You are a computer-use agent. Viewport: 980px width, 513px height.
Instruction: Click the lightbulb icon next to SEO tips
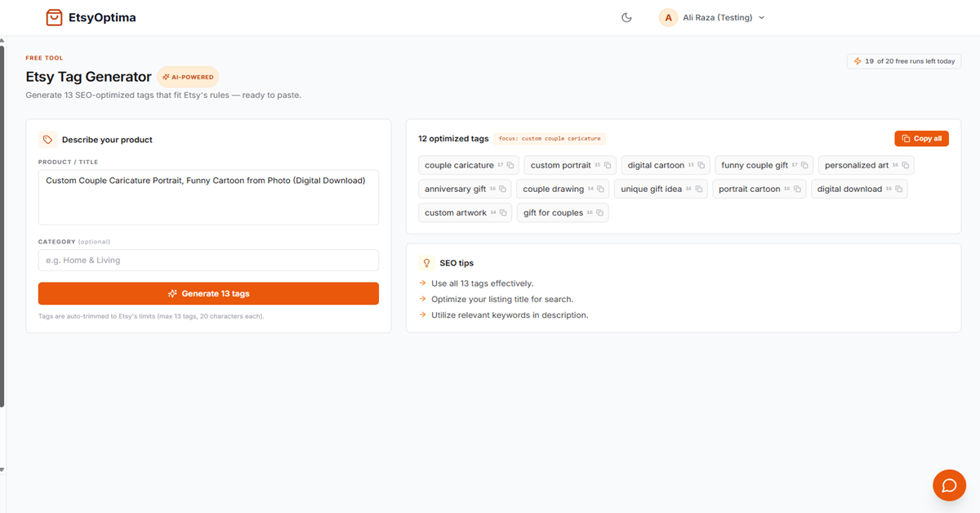click(x=426, y=263)
